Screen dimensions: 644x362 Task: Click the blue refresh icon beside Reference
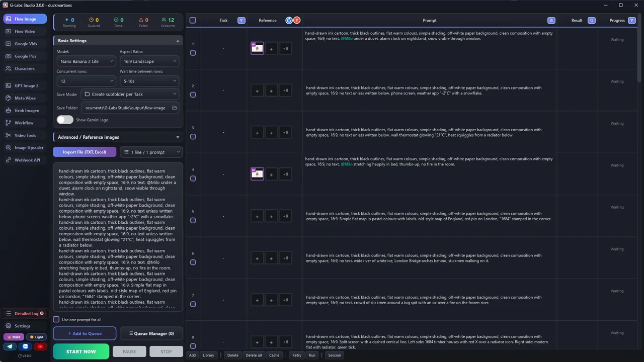pos(289,21)
